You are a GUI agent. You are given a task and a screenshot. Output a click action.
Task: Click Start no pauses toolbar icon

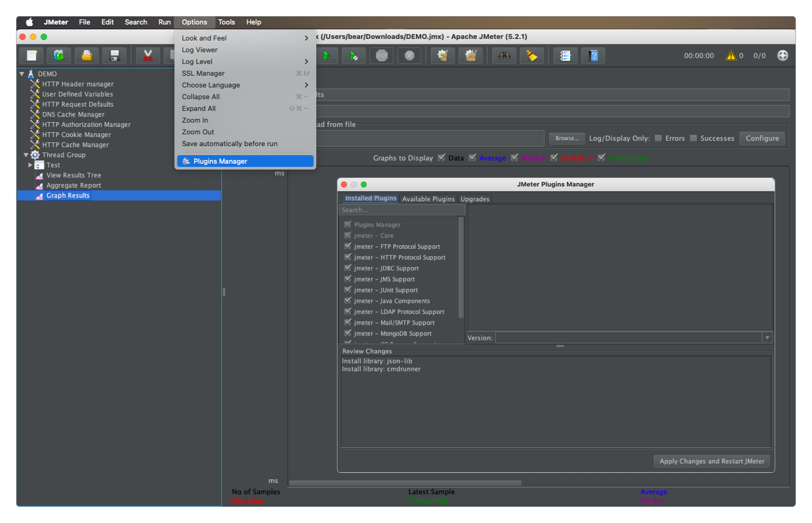point(354,55)
